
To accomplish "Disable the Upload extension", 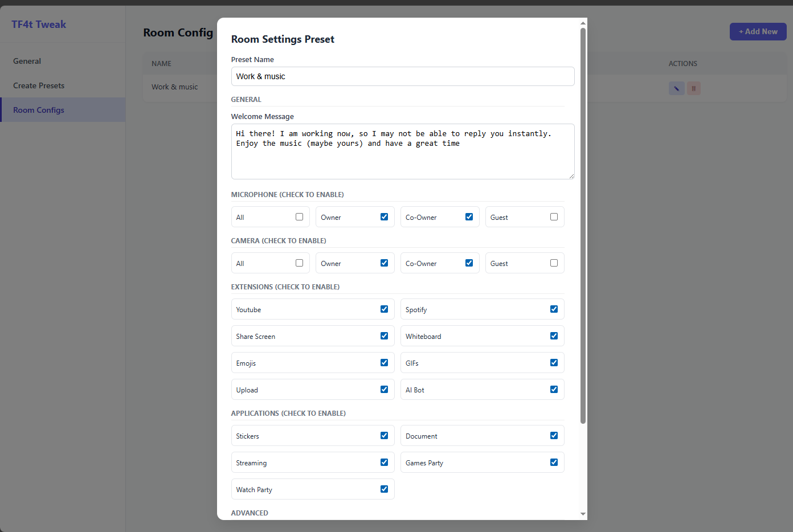I will point(384,390).
